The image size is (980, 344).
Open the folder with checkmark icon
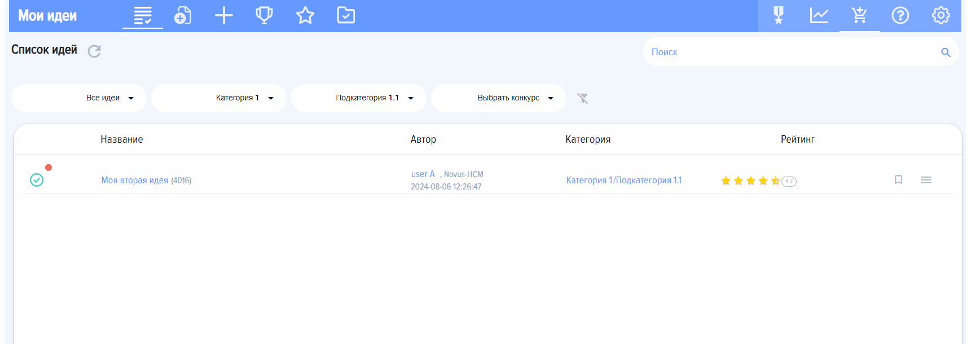pyautogui.click(x=346, y=15)
